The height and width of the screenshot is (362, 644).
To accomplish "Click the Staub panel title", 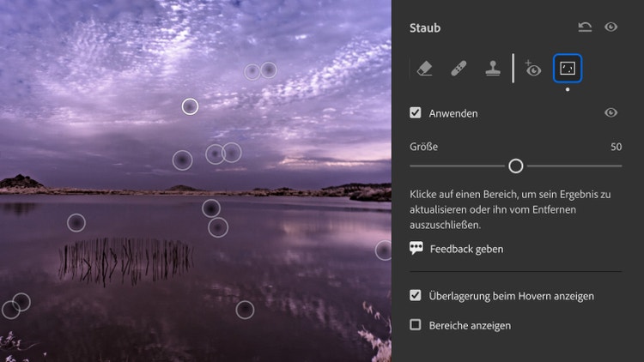I will (x=425, y=27).
